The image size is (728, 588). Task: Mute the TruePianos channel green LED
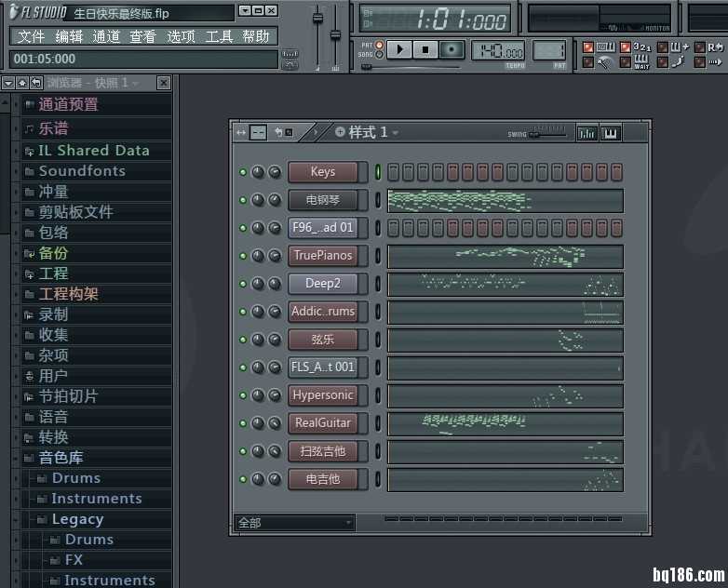point(243,256)
